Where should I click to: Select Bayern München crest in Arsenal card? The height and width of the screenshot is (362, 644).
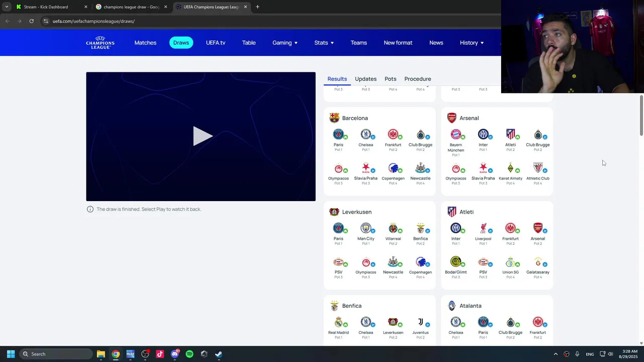click(455, 134)
